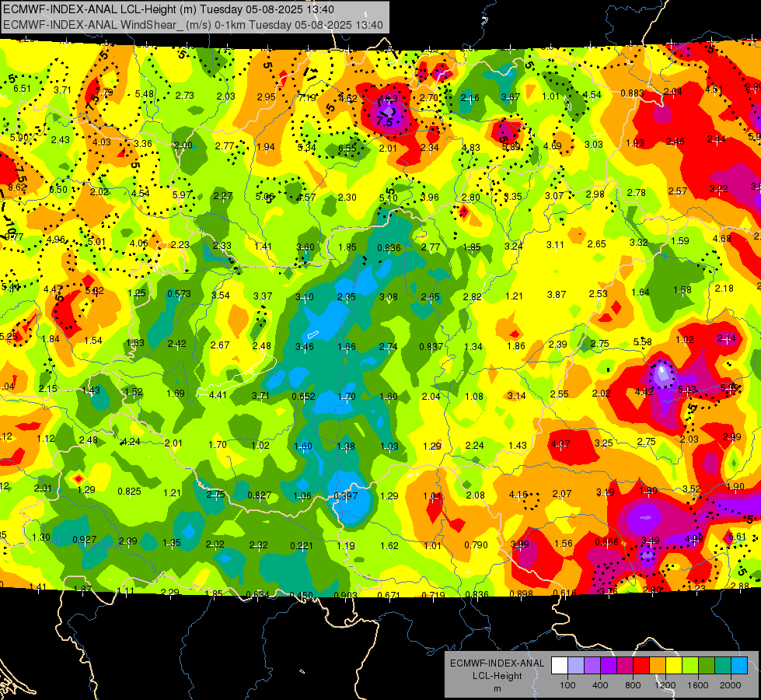
Task: Click the wind shear value 2.57
Action: (x=678, y=191)
